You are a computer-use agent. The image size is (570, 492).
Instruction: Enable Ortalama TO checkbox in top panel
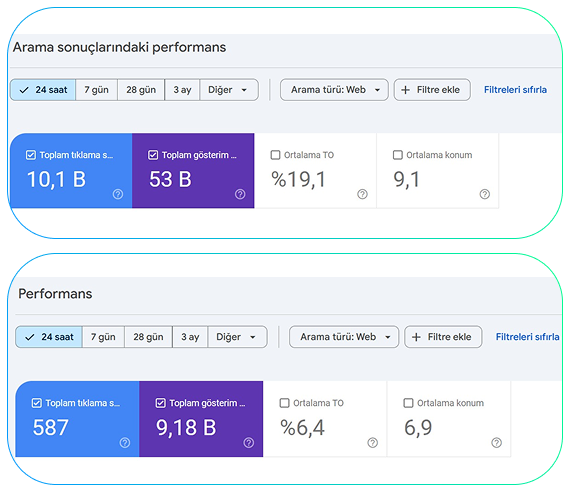[276, 155]
